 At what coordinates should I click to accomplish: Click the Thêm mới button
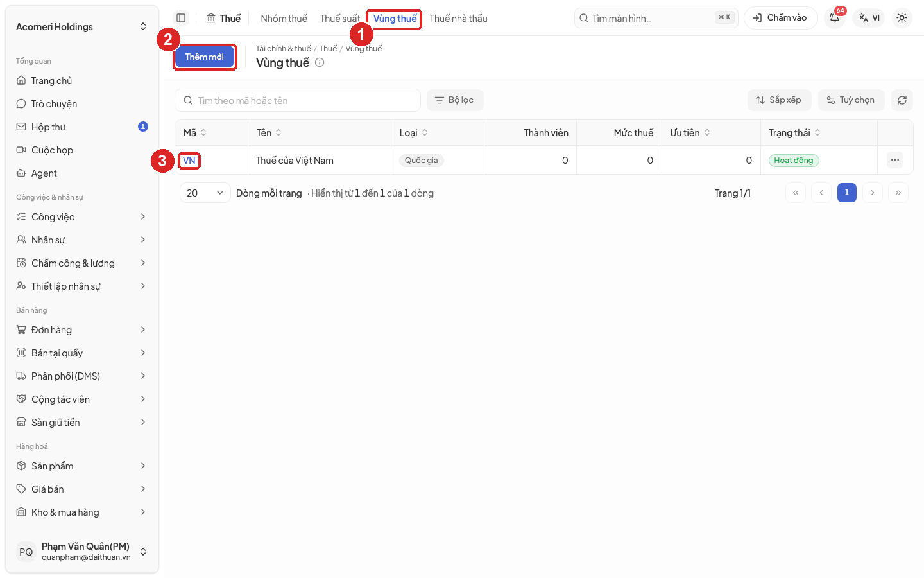205,57
